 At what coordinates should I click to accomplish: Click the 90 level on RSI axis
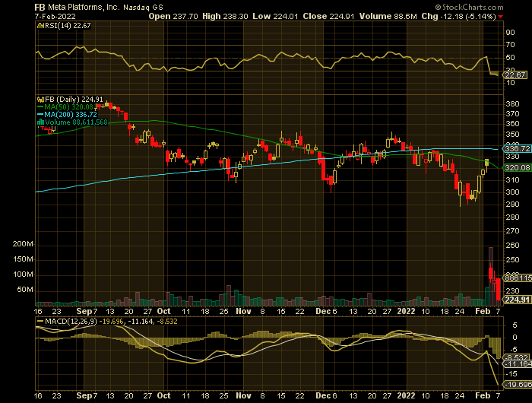(x=510, y=33)
